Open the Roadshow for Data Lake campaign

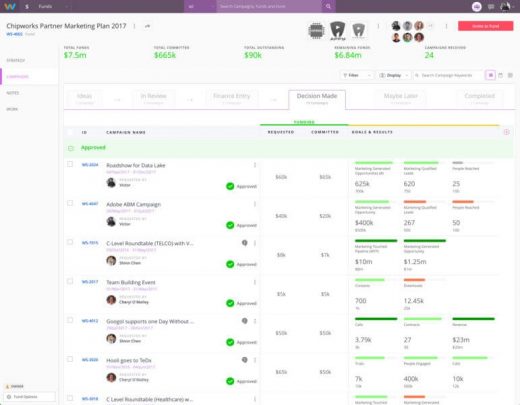(136, 165)
